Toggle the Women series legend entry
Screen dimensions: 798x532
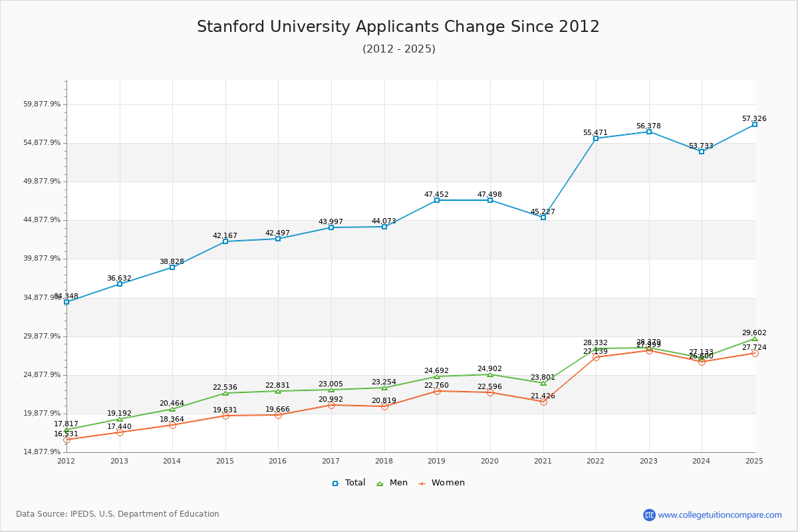coord(441,483)
